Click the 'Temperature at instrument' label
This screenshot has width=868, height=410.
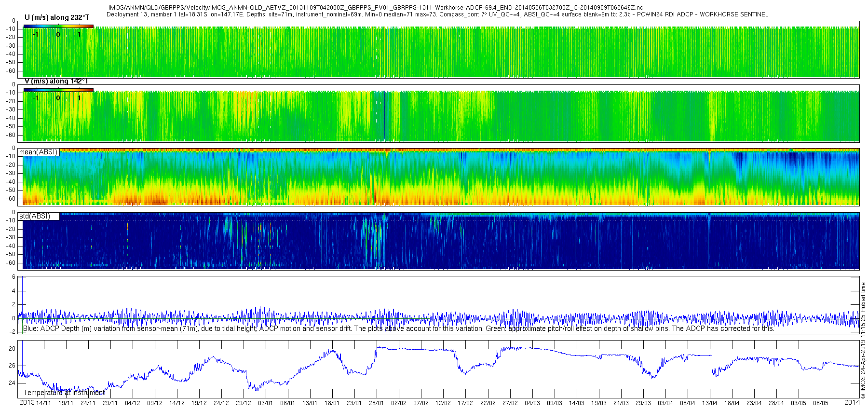click(x=64, y=393)
